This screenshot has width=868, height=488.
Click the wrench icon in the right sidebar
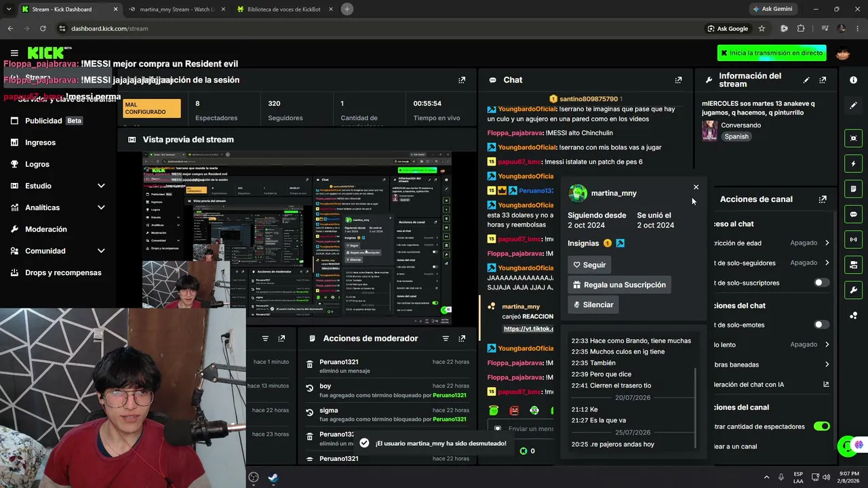point(853,290)
